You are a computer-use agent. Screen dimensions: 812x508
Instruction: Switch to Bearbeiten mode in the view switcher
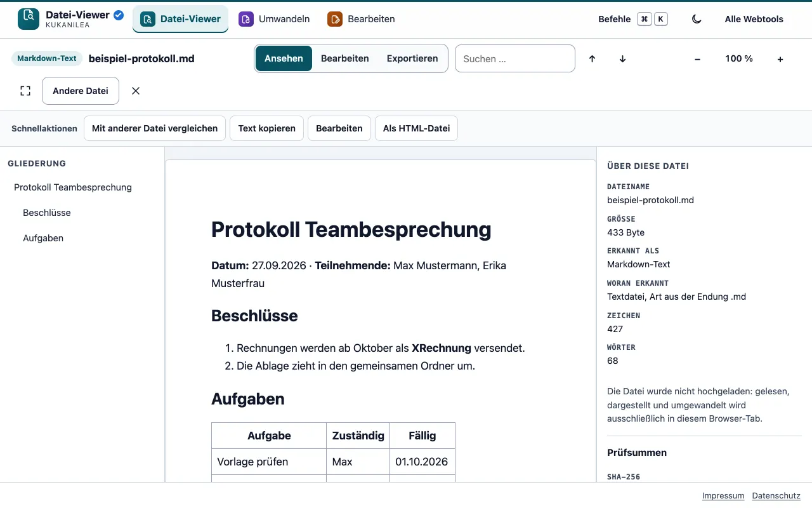tap(345, 58)
